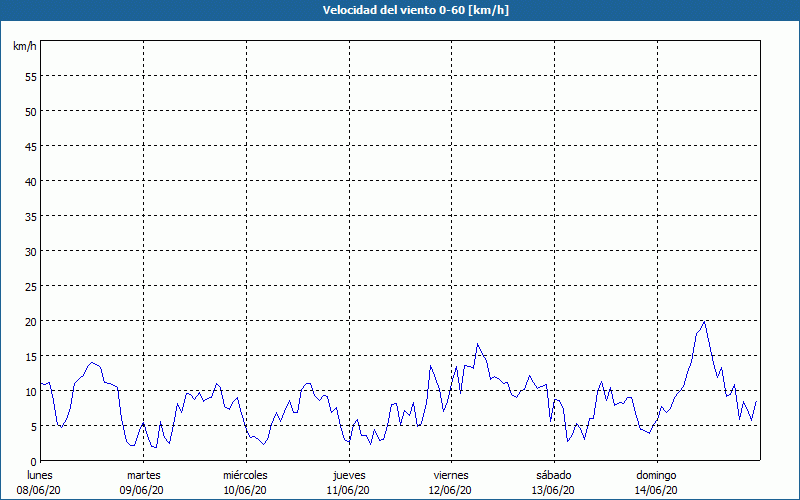Viewport: 800px width, 500px height.
Task: Click the '30' y-axis label
Action: [31, 252]
